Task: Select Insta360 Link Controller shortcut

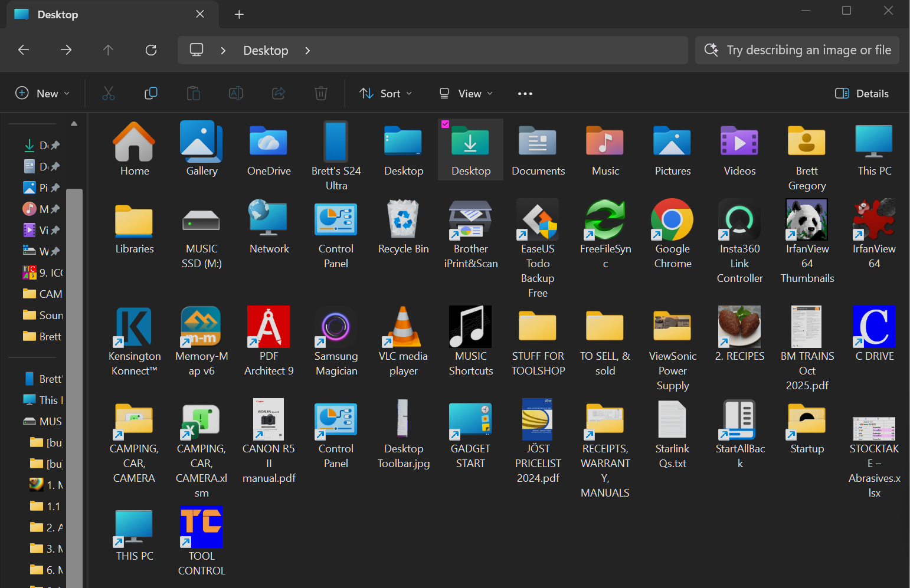Action: click(739, 220)
